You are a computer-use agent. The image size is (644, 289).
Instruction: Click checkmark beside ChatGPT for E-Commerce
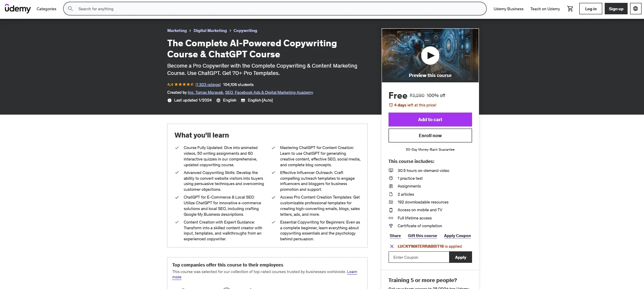tap(177, 197)
